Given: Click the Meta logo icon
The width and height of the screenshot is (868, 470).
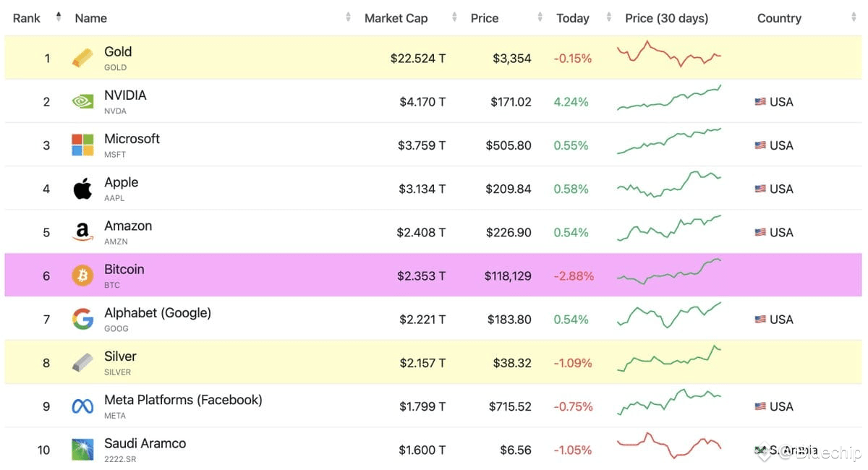Looking at the screenshot, I should [82, 406].
